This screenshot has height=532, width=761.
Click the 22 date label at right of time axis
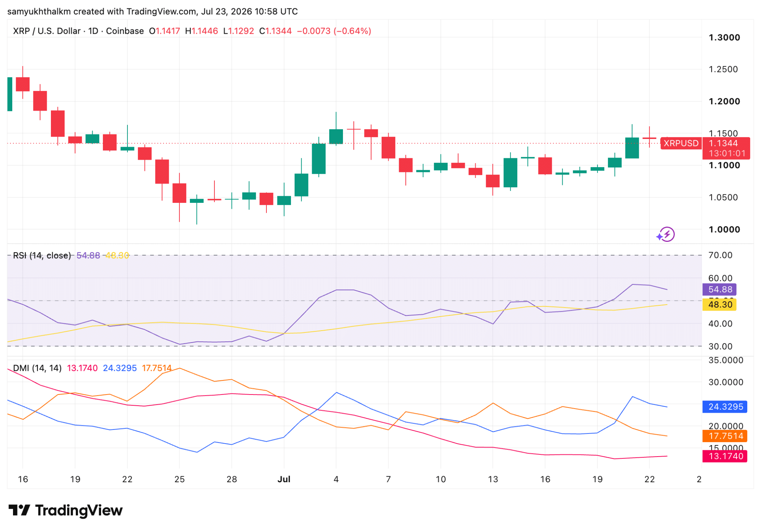650,479
